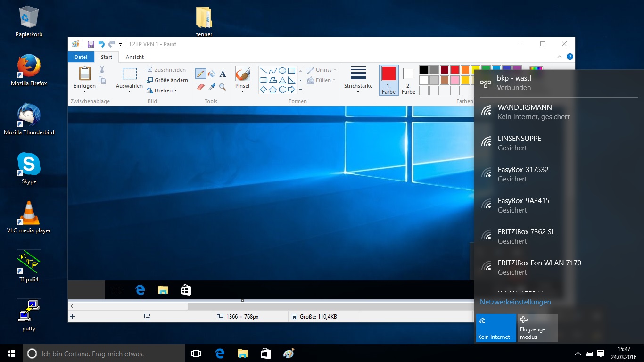Pick the Eraser tool
Image resolution: width=644 pixels, height=362 pixels.
[200, 87]
